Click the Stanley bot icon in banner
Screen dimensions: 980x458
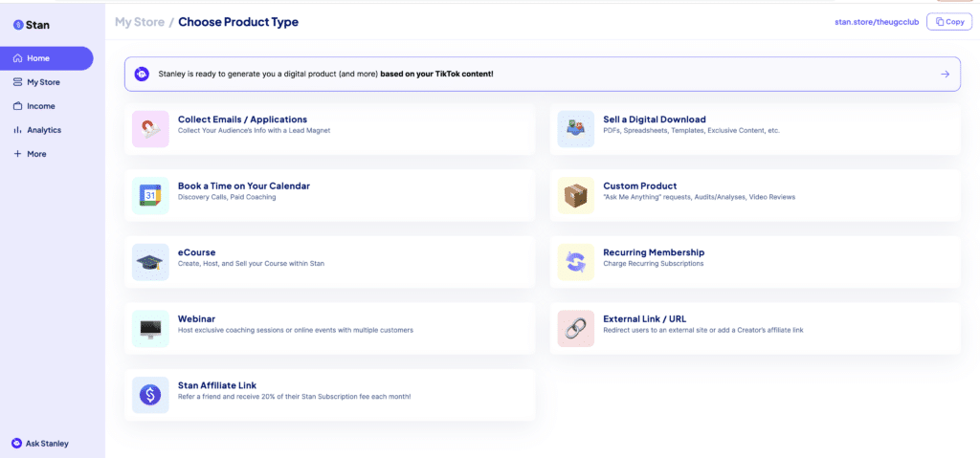[142, 74]
